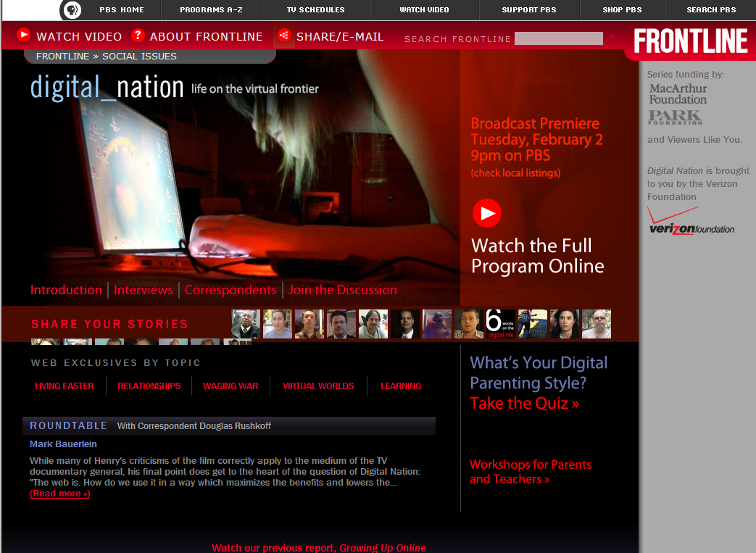This screenshot has height=553, width=756.
Task: Open first story thumbnail, elderly man in suit
Action: [x=246, y=324]
